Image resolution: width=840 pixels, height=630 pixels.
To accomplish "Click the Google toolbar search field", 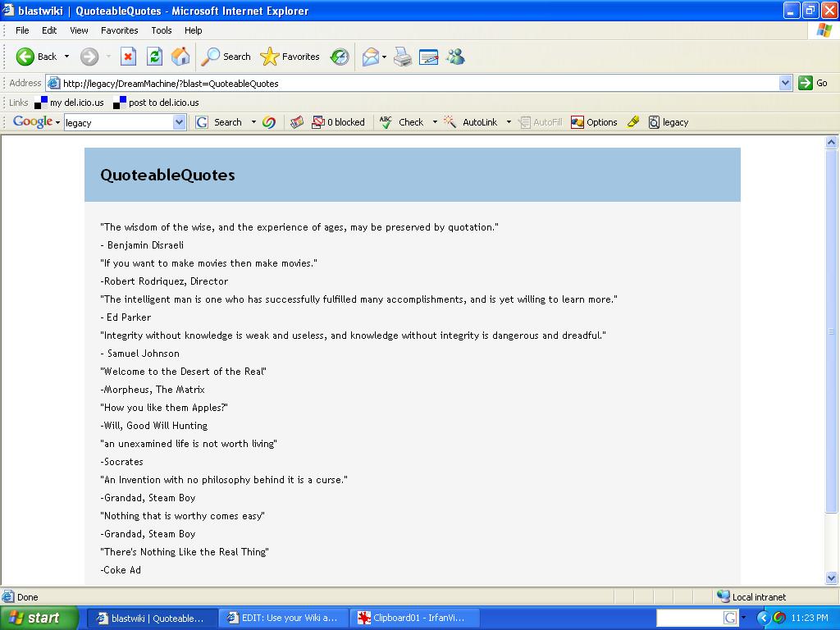I will pyautogui.click(x=119, y=123).
